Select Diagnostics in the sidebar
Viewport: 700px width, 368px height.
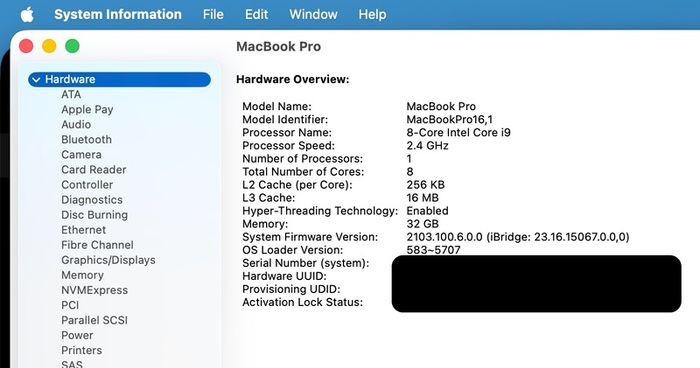pyautogui.click(x=92, y=200)
